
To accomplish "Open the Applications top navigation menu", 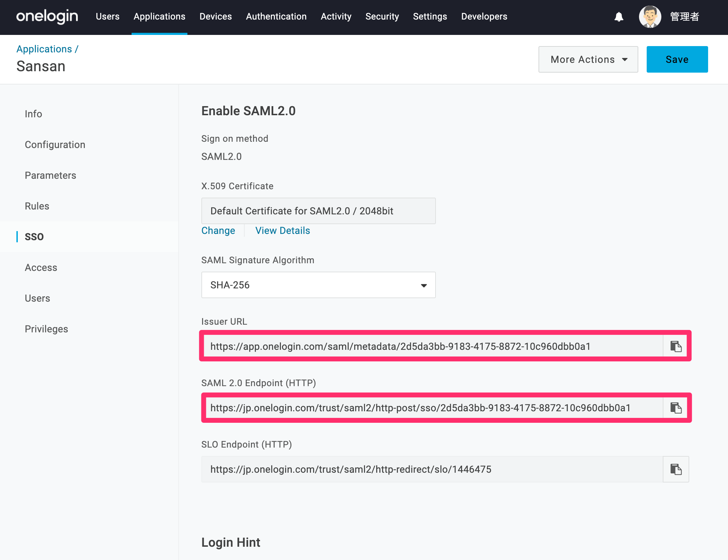I will tap(159, 16).
